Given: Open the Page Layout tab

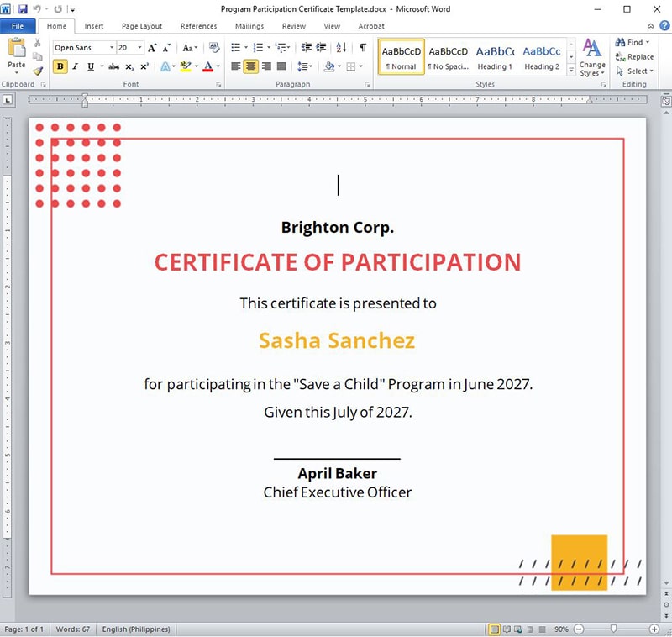Looking at the screenshot, I should pyautogui.click(x=142, y=26).
